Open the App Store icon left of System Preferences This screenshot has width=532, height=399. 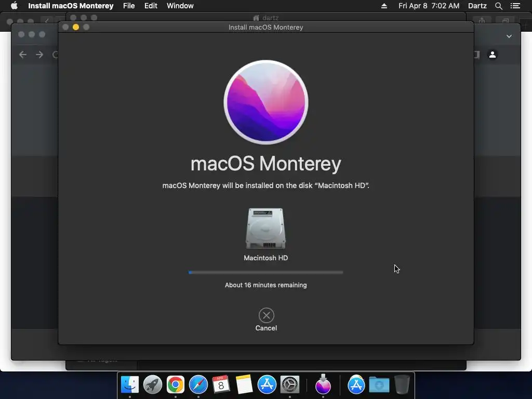pos(267,385)
